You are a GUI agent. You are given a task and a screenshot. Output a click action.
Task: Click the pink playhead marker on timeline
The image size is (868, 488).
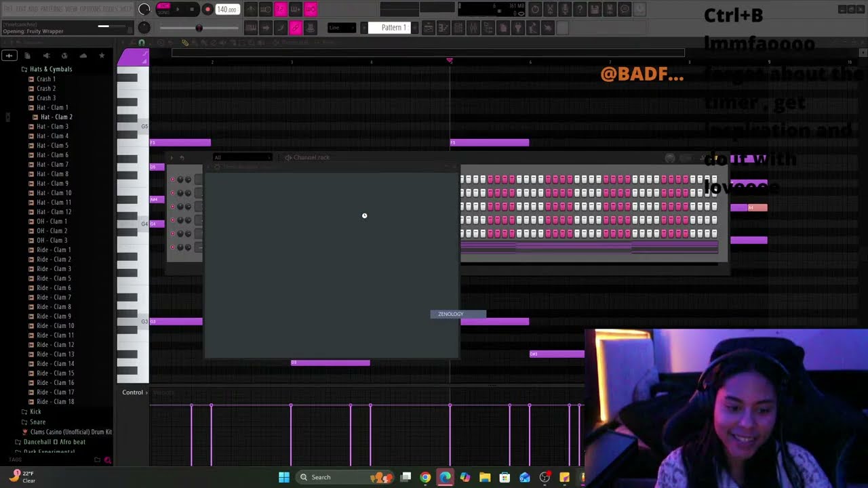pos(450,61)
